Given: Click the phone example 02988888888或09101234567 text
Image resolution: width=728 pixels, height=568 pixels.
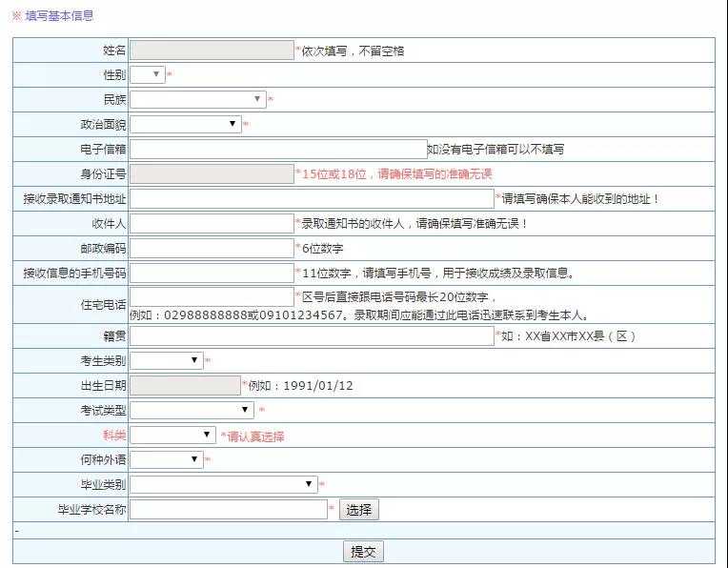Looking at the screenshot, I should (x=253, y=315).
